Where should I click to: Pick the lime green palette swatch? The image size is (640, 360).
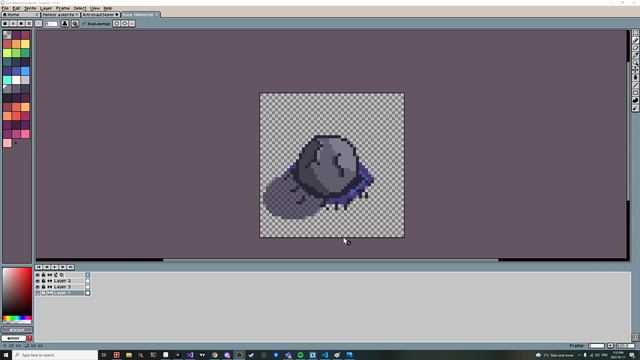7,53
